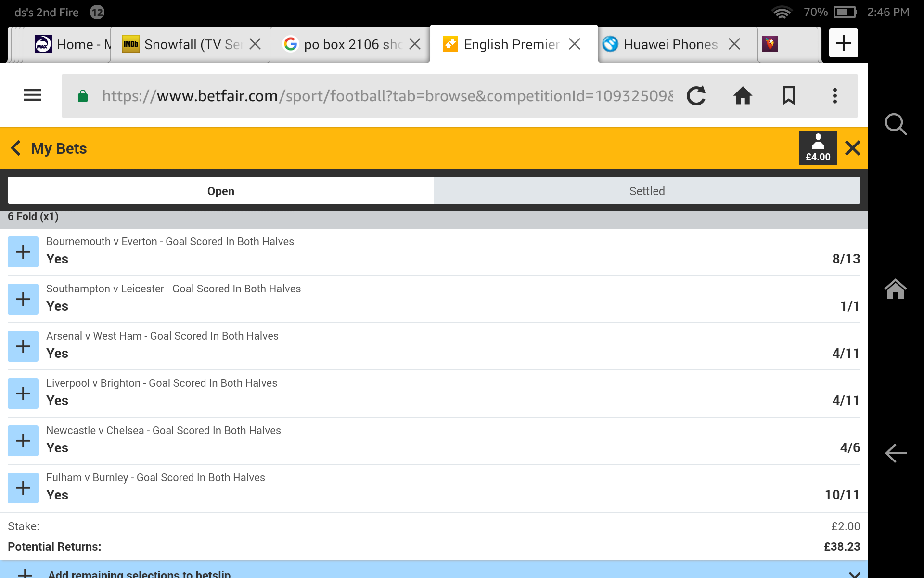
Task: Tap the device back arrow
Action: pos(896,453)
